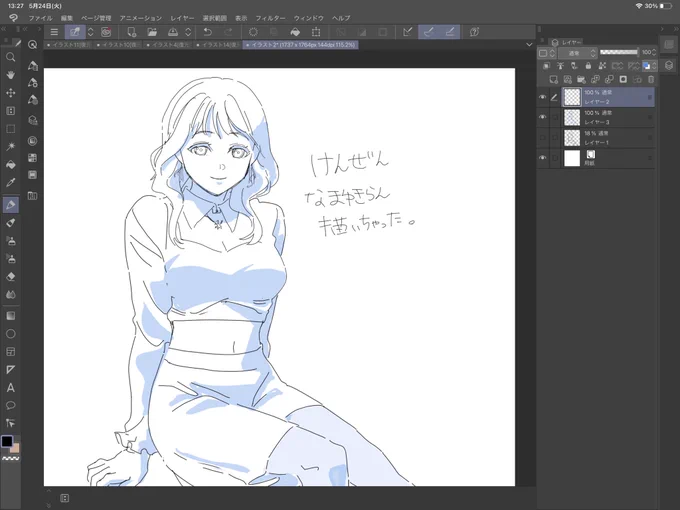Viewport: 680px width, 510px height.
Task: Select the Balloon speech bubble tool
Action: 11,405
